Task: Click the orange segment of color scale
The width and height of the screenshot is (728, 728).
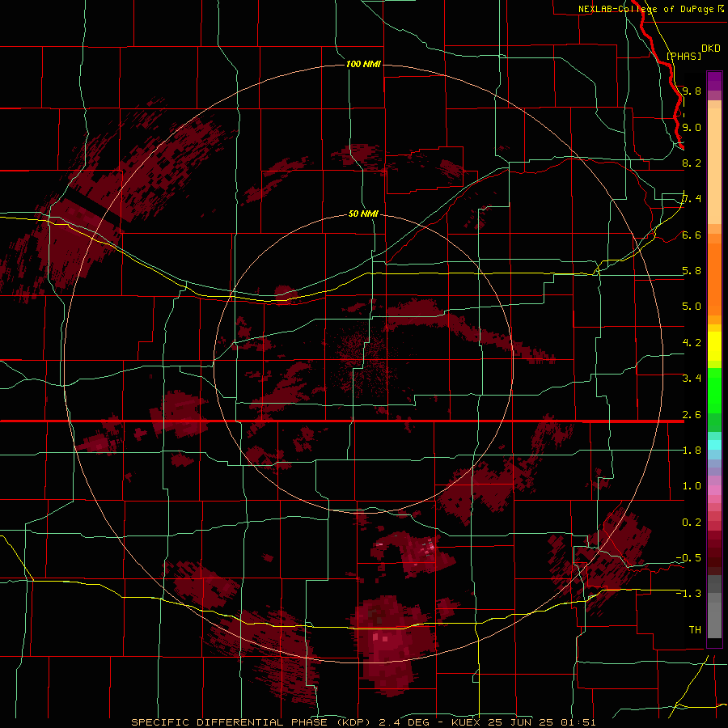Action: 714,278
